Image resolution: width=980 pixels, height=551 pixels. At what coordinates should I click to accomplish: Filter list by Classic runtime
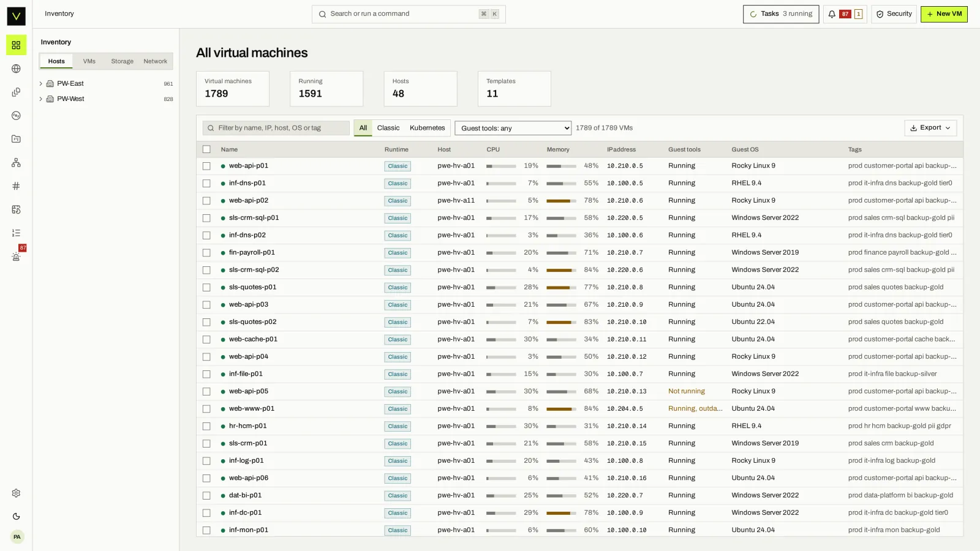388,128
